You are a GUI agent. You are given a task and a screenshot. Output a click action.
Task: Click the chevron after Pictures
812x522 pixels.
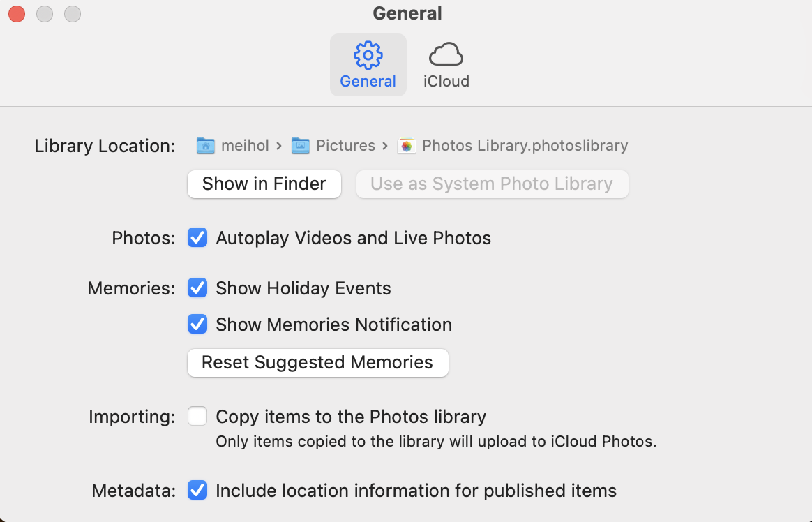pos(384,146)
